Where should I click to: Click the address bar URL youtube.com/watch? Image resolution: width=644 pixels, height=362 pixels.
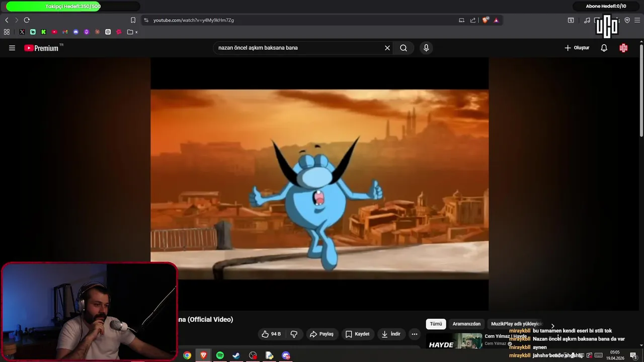194,20
